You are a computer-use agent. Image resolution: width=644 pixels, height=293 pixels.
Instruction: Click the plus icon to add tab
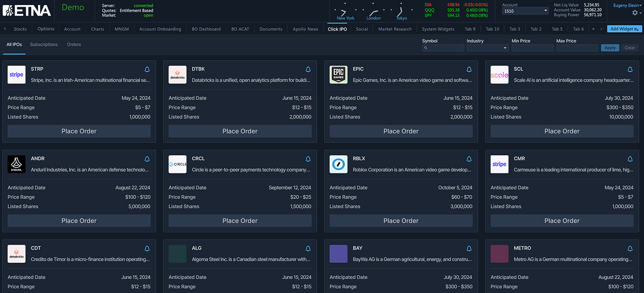(593, 29)
